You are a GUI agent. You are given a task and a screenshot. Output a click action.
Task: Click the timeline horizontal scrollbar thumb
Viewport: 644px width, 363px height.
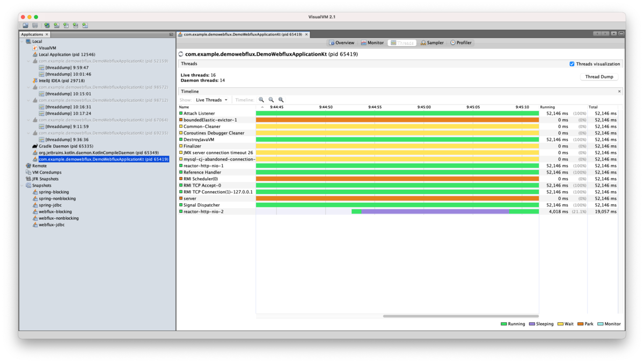[x=460, y=316]
